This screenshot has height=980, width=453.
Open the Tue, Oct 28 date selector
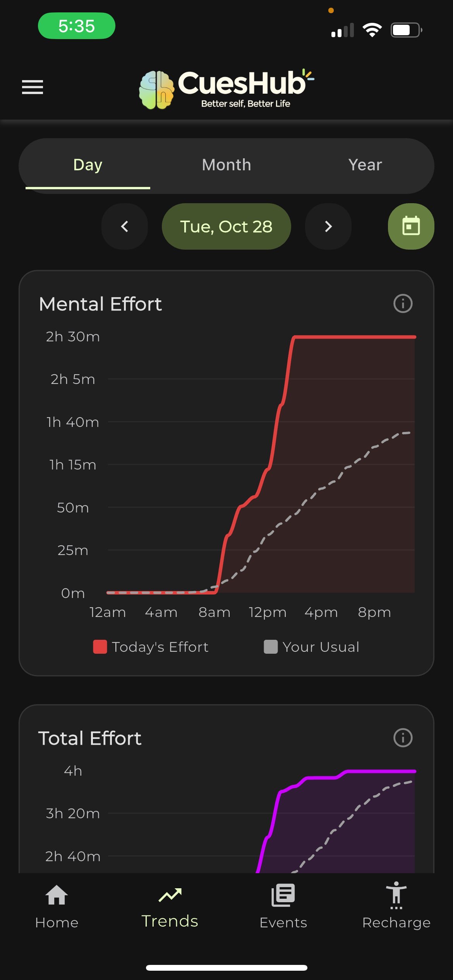[x=226, y=226]
